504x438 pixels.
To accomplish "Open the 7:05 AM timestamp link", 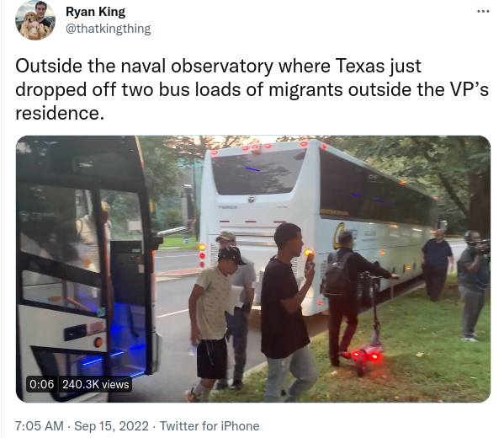I will click(40, 426).
